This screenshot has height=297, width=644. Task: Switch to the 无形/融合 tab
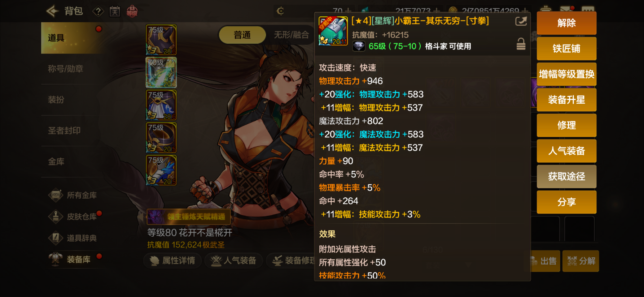tap(291, 35)
